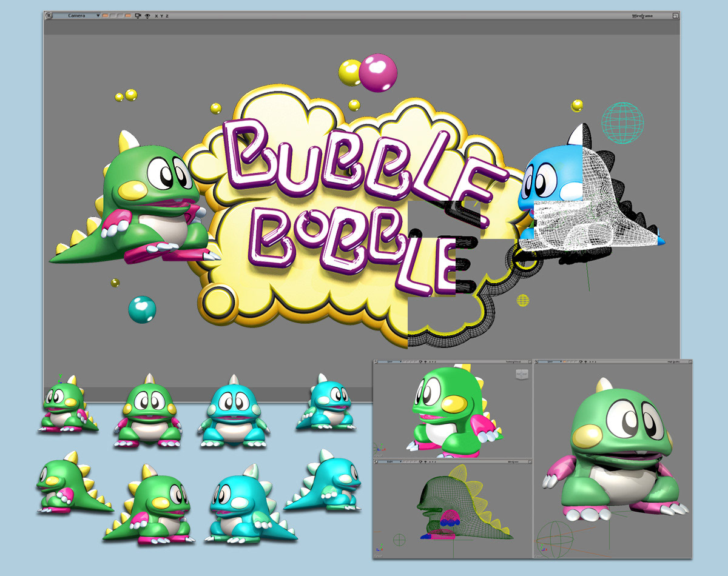Click the camera icon in the Right viewport

420,461
